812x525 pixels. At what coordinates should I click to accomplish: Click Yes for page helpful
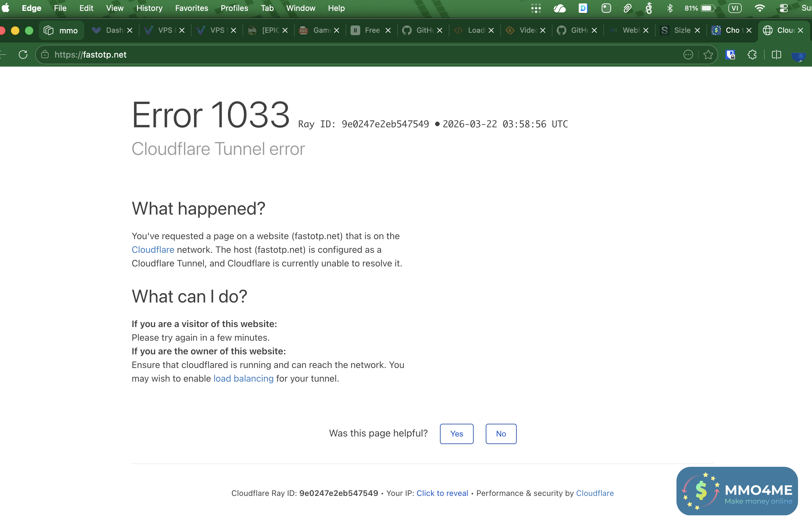coord(456,434)
